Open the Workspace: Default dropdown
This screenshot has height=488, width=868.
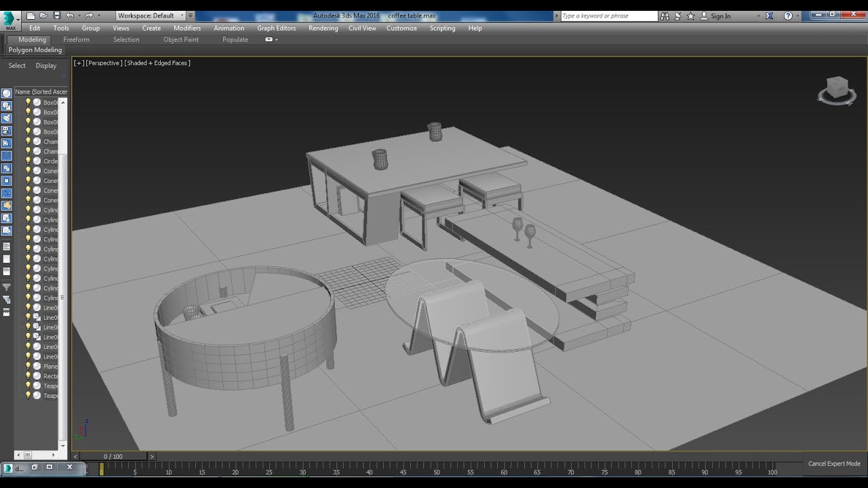151,16
